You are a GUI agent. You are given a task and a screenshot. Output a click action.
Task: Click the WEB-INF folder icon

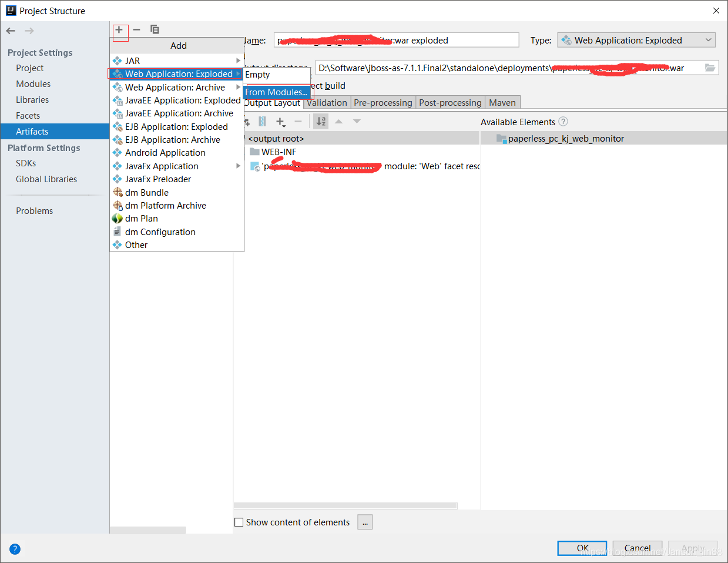[x=254, y=152]
